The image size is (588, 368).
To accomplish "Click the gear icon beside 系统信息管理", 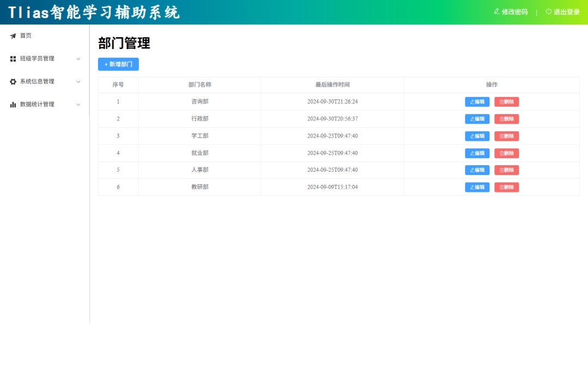I will [13, 81].
